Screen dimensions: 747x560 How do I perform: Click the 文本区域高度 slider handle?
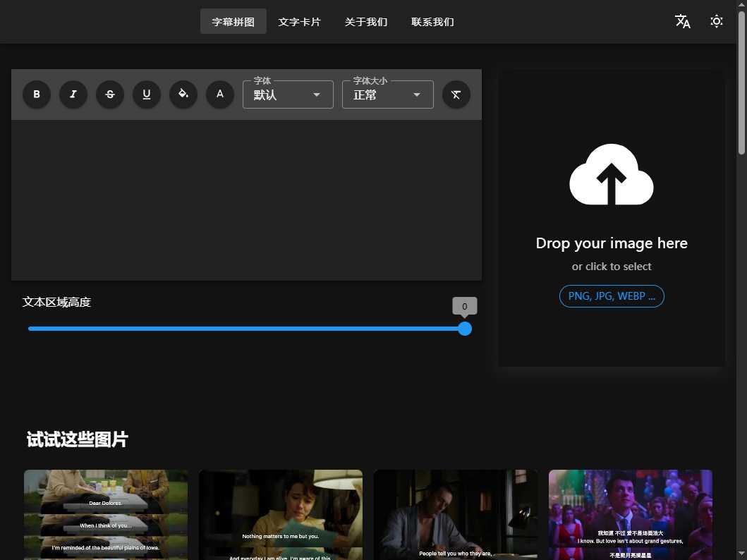point(465,329)
